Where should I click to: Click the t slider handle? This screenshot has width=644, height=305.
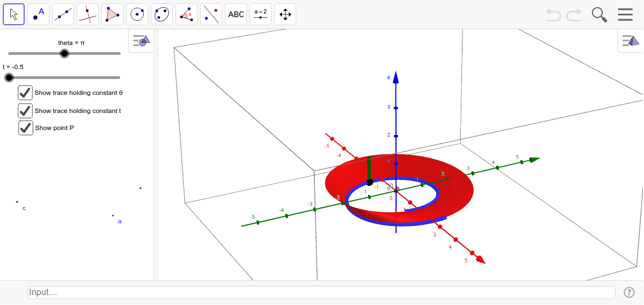(x=9, y=77)
